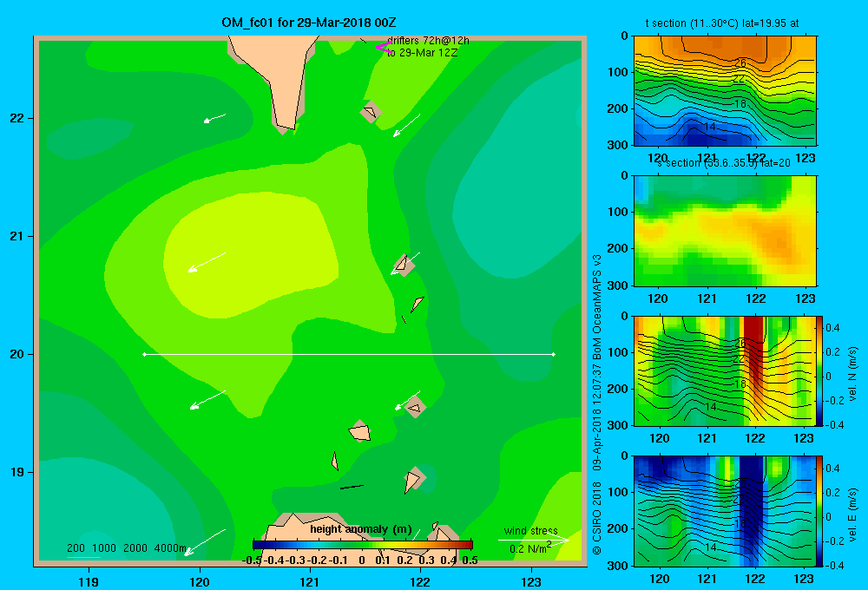Click the title "OM_fc01 for 29-Mar-2018 00Z"
This screenshot has height=590, width=868.
(x=309, y=23)
